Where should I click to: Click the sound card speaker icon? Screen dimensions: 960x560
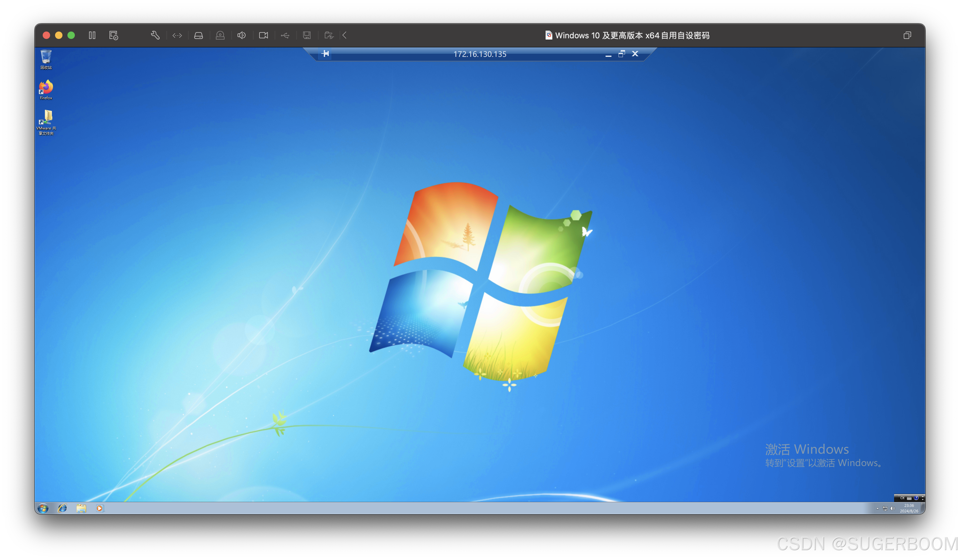click(x=242, y=36)
